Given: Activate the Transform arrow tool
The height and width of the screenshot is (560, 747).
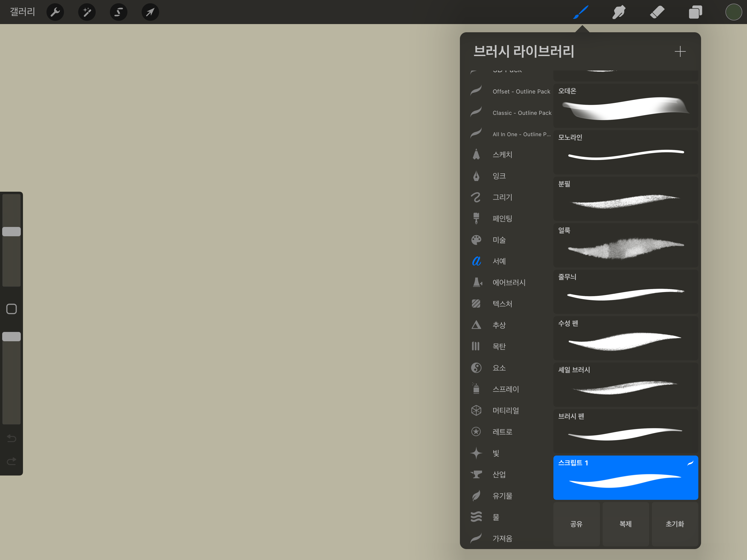Looking at the screenshot, I should (150, 12).
